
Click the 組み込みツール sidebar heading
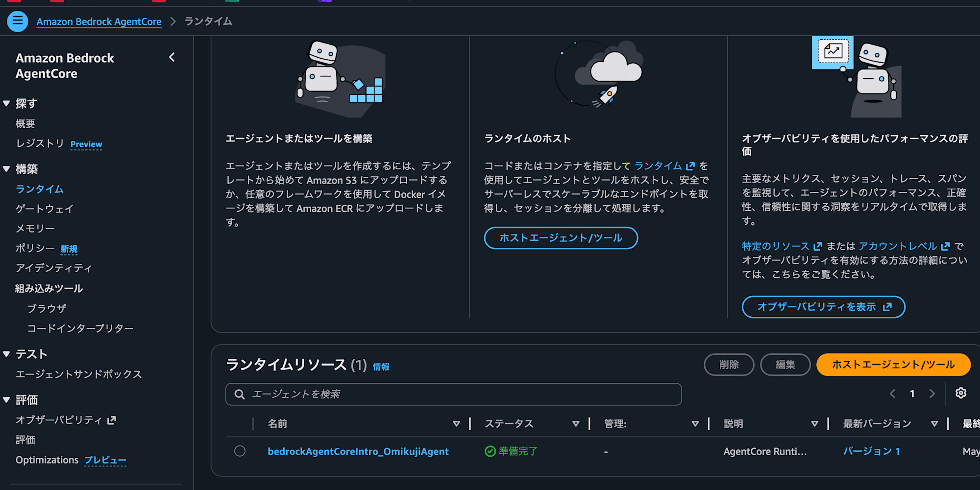point(49,288)
